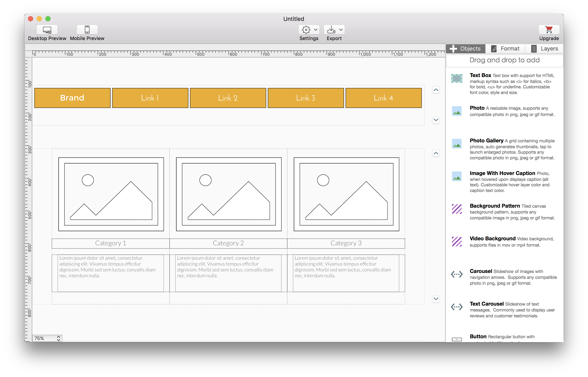Select the Category 2 image placeholder
This screenshot has height=377, width=588.
point(229,194)
